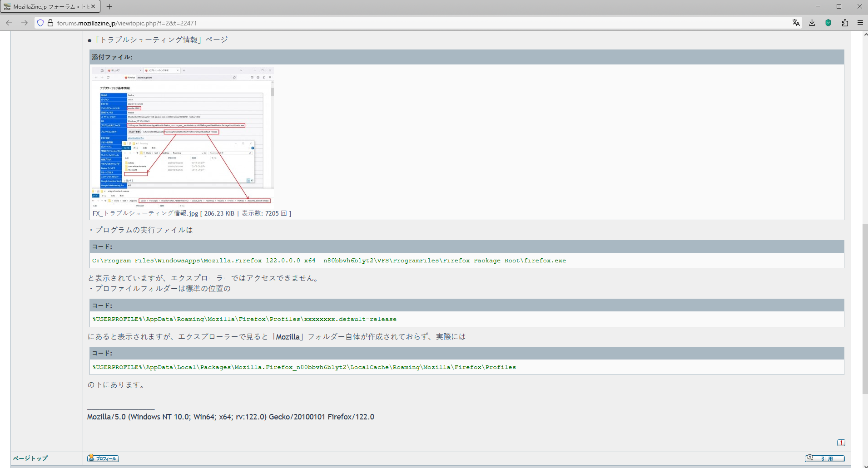Viewport: 868px width, 468px height.
Task: Maximize the Firefox window
Action: coord(839,6)
